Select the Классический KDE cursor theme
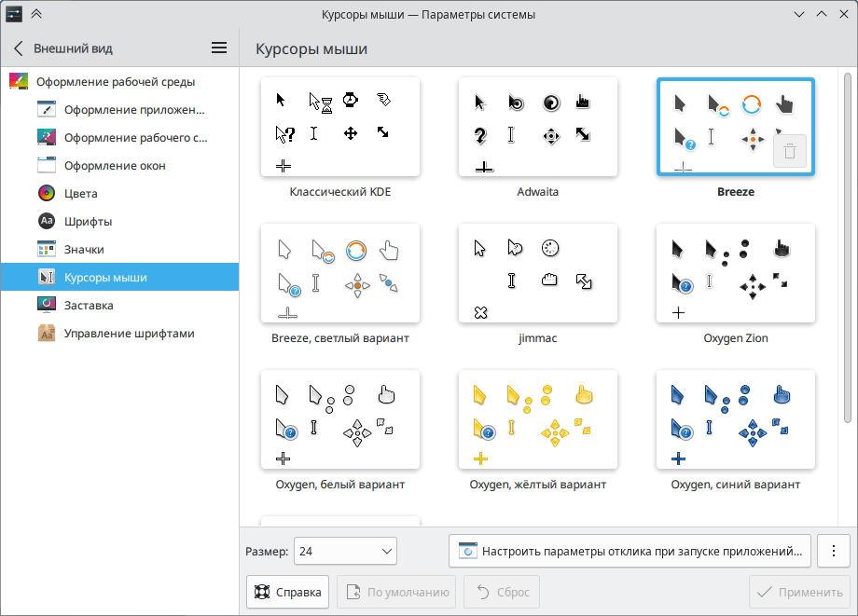Viewport: 858px width, 616px height. click(x=340, y=127)
